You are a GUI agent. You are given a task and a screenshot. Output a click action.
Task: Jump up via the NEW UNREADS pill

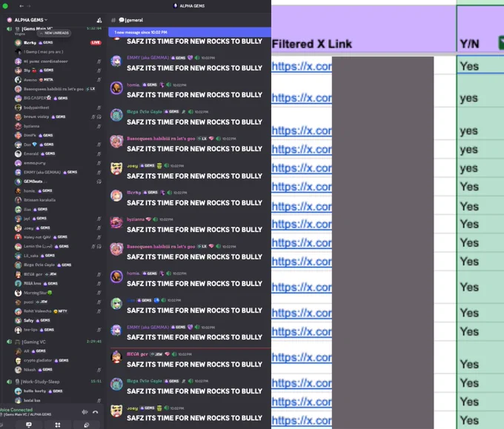tap(54, 33)
